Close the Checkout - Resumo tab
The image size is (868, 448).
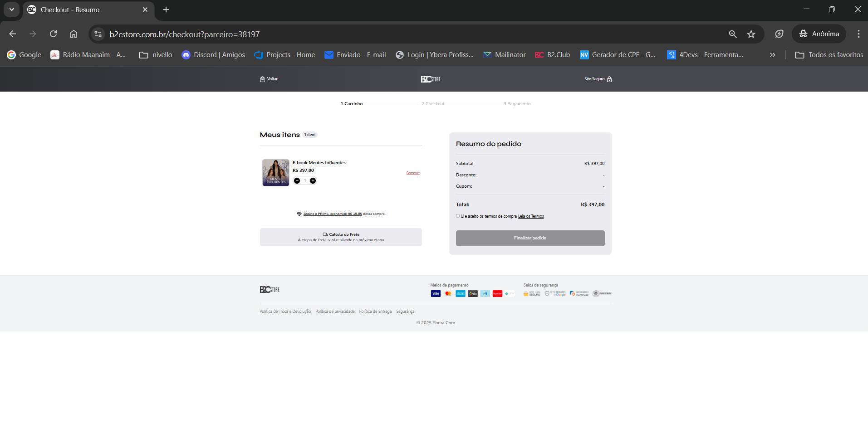(145, 10)
